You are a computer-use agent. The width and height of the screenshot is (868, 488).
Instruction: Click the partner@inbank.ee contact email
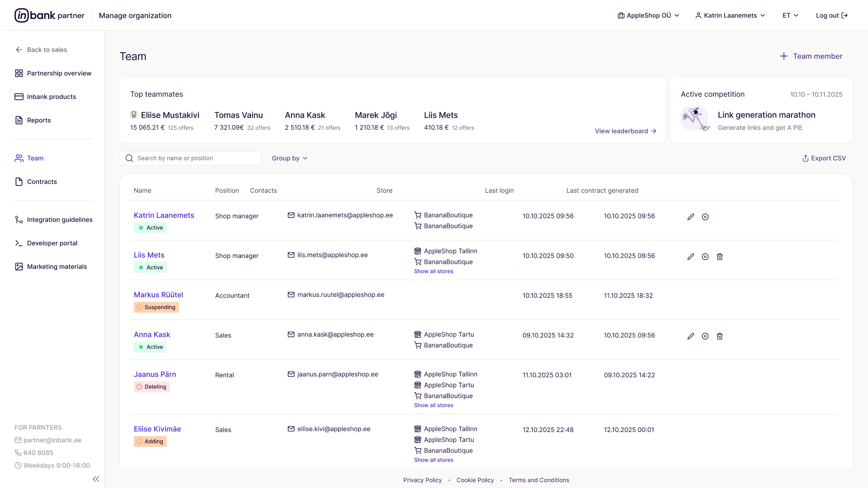(x=48, y=440)
